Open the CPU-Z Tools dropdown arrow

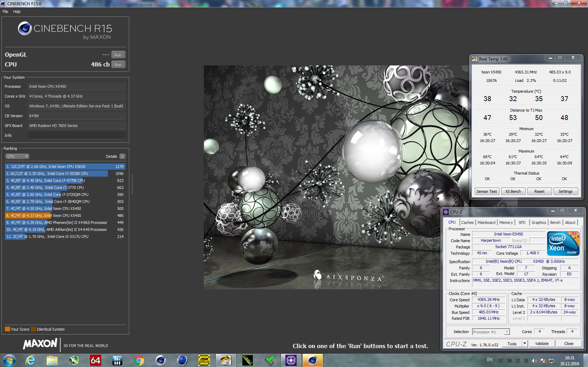[525, 344]
